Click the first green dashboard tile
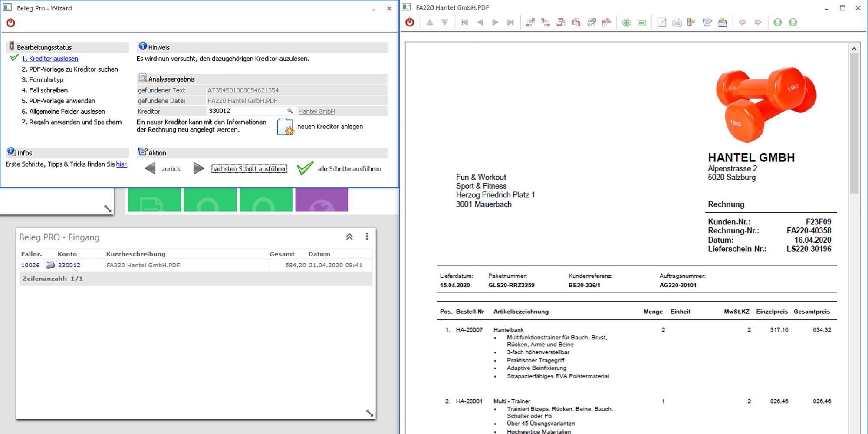The image size is (868, 434). 155,200
